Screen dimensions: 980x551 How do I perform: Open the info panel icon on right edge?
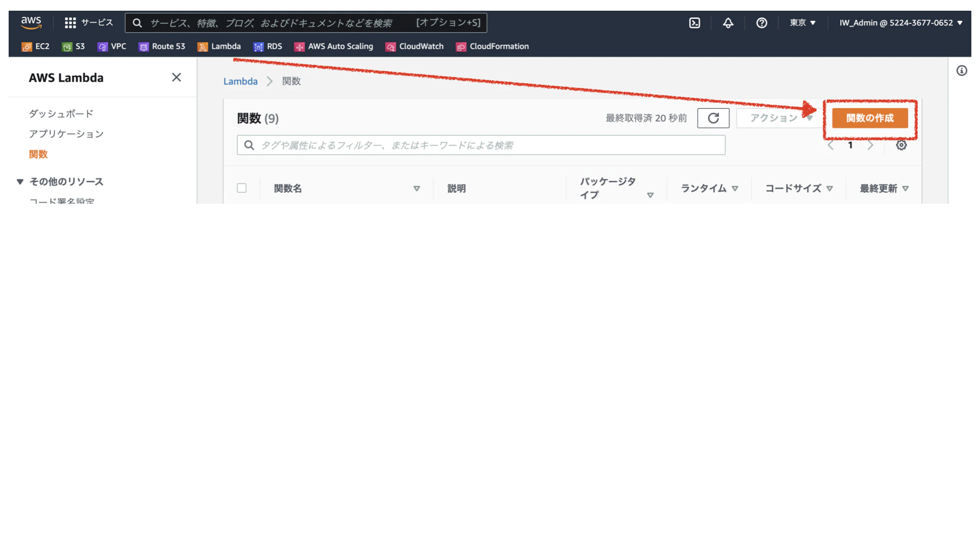tap(962, 70)
